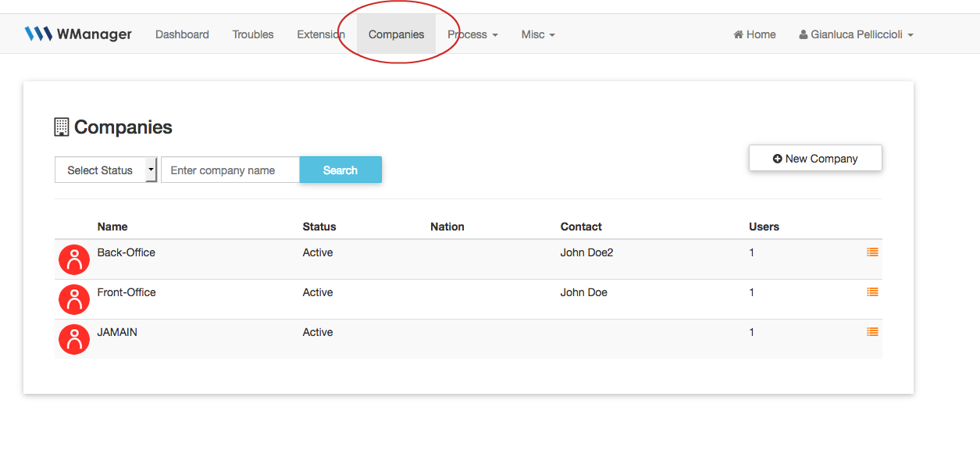Expand the Process menu dropdown

coord(472,34)
